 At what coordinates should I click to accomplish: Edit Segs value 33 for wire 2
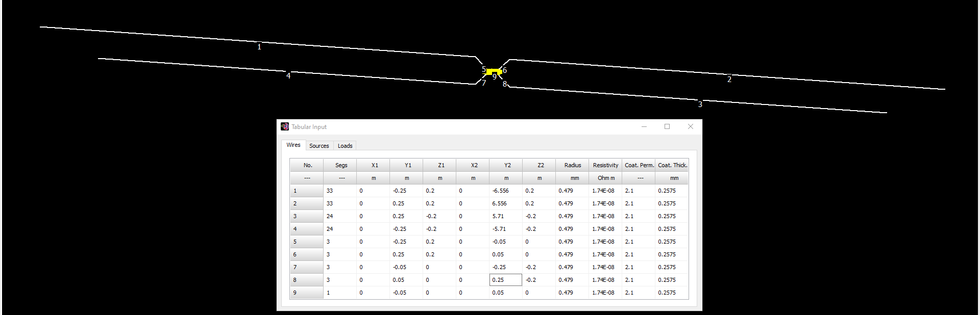click(340, 203)
